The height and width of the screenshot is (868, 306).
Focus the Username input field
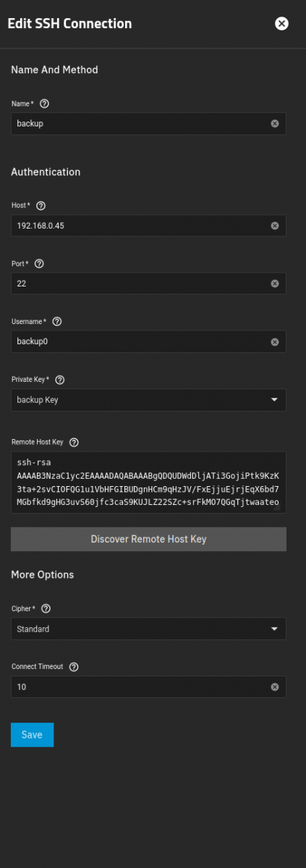141,341
